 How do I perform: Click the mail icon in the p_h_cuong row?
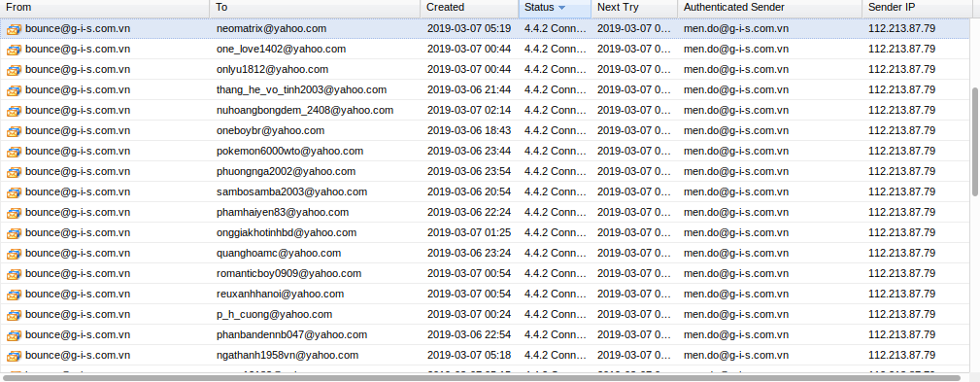coord(14,315)
